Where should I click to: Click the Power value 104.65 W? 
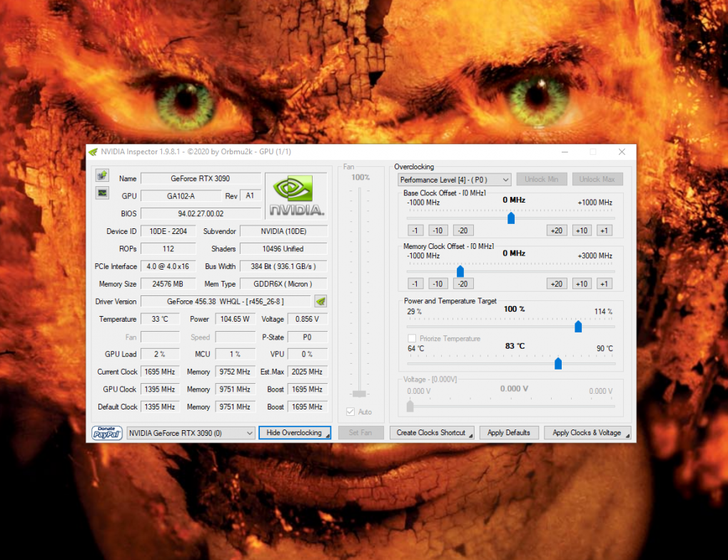point(235,319)
